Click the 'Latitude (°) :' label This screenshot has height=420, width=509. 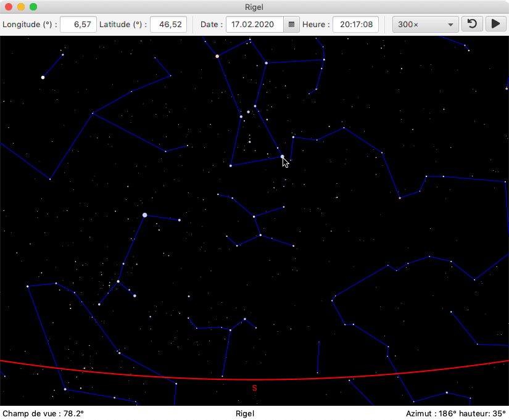(x=123, y=24)
